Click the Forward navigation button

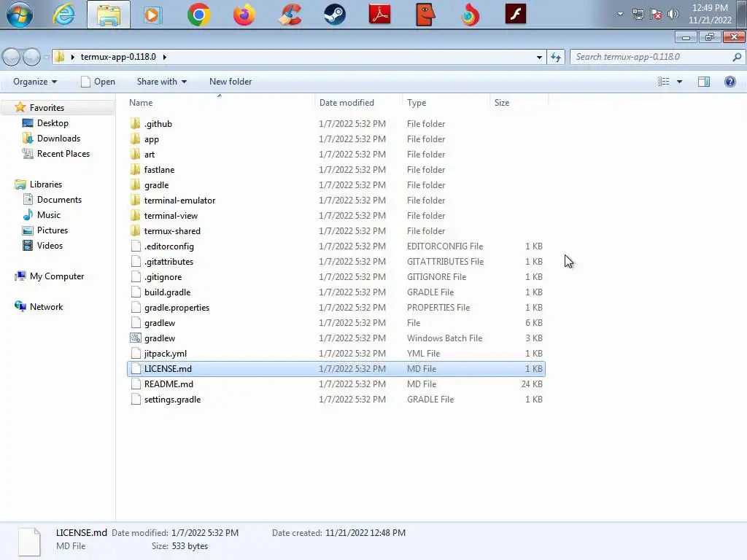[x=31, y=57]
